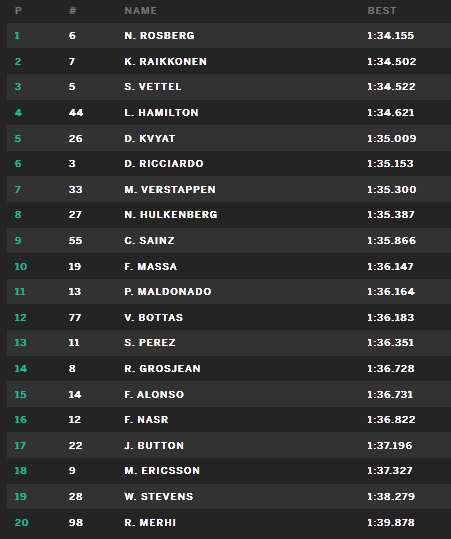This screenshot has height=539, width=451.
Task: Select the D. Kvyat row name
Action: 150,139
